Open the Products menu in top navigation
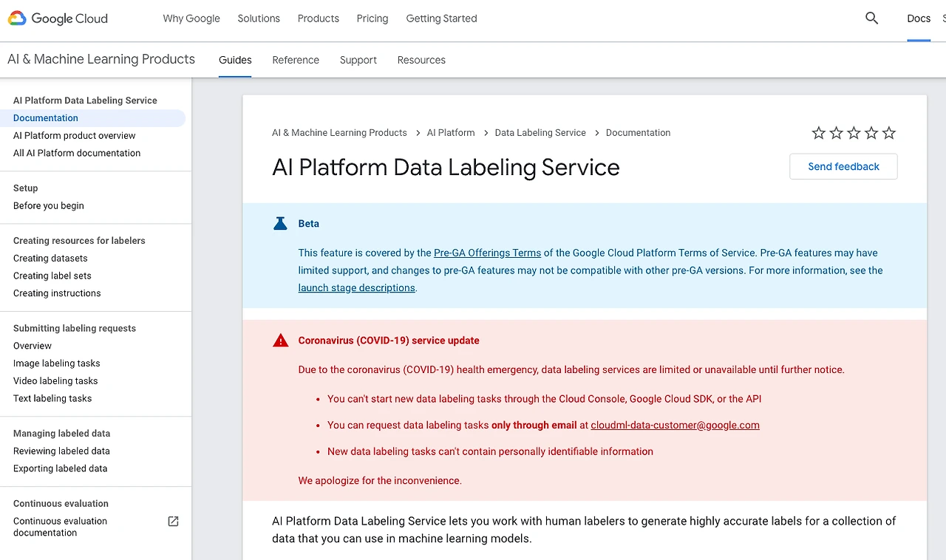Viewport: 946px width, 560px height. [318, 18]
